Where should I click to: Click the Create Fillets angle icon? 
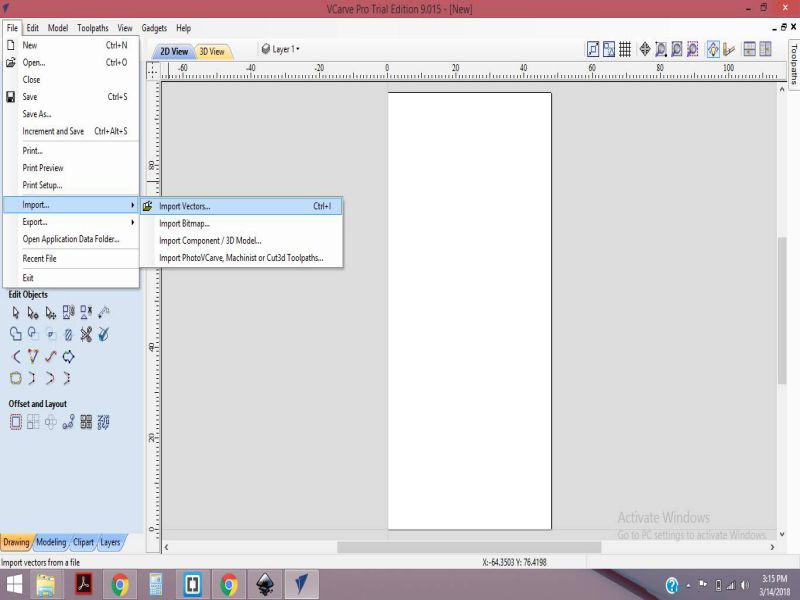point(16,356)
